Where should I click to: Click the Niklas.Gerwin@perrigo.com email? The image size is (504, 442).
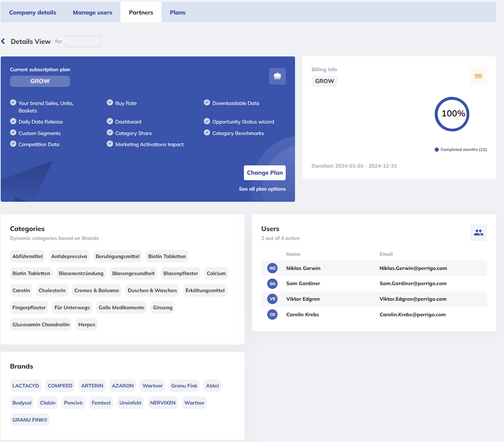click(x=413, y=268)
